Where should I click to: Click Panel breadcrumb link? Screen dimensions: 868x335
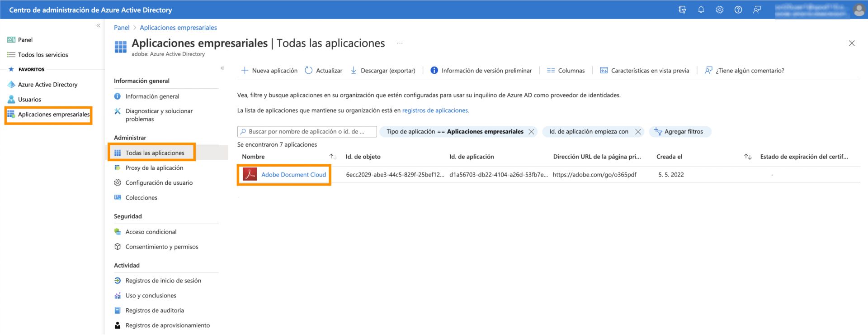point(122,28)
